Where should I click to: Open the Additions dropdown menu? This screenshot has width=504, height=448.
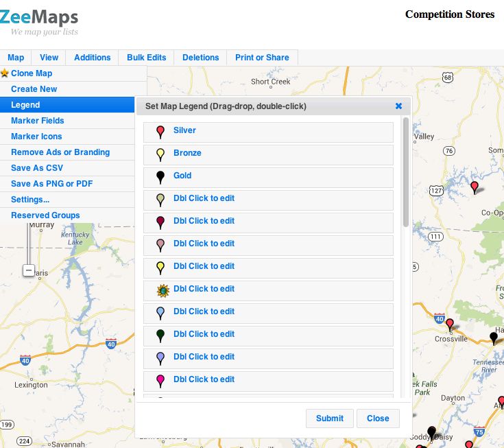92,58
